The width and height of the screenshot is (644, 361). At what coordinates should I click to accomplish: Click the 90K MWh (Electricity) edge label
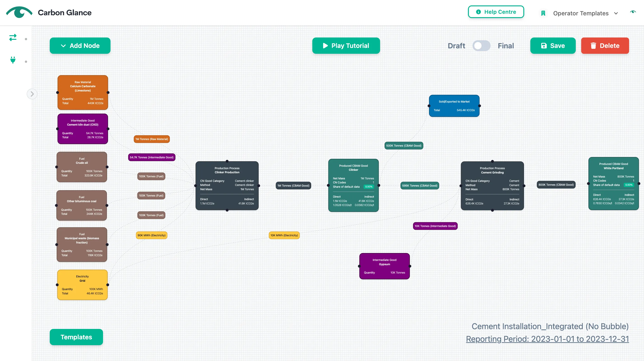[x=151, y=235]
